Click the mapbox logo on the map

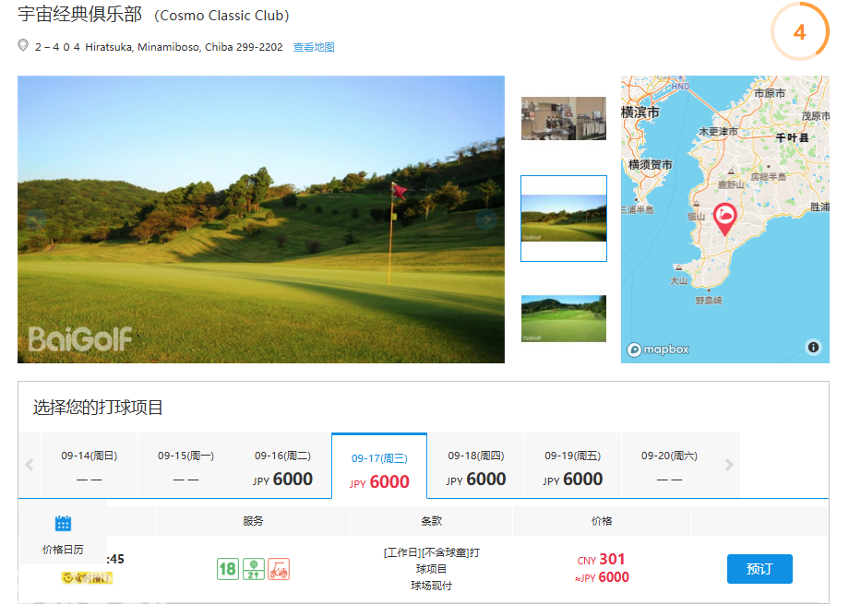pyautogui.click(x=658, y=349)
